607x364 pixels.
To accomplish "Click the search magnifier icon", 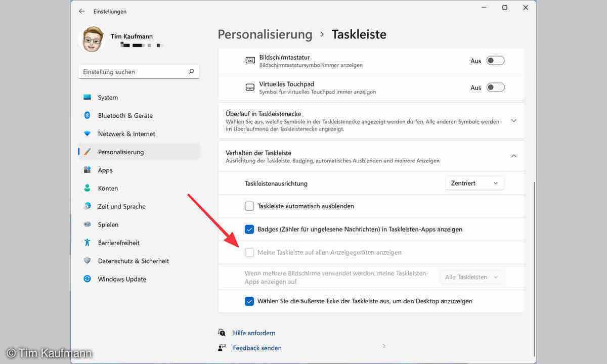I will point(191,72).
